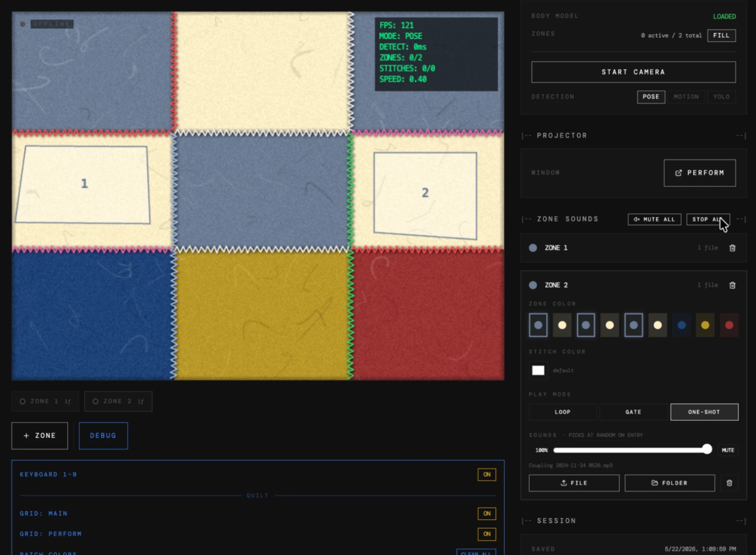Viewport: 756px width, 555px height.
Task: Delete Zone 1 with its trash icon
Action: tap(732, 248)
